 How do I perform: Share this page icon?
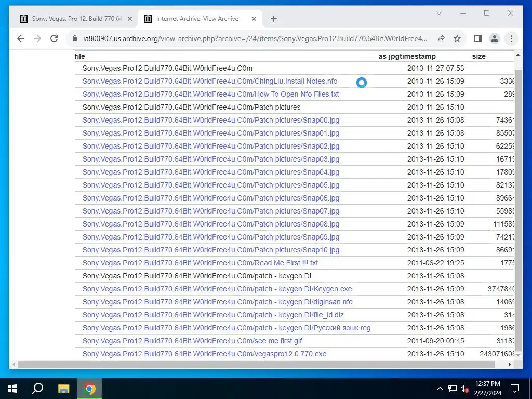441,38
